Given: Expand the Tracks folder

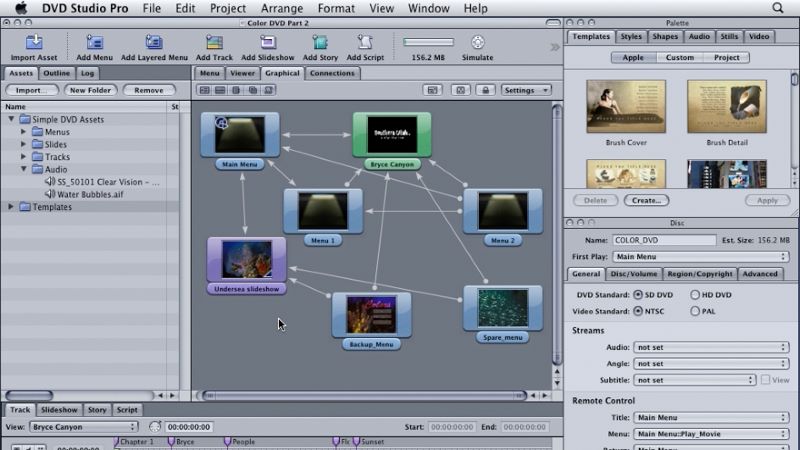Looking at the screenshot, I should point(23,157).
